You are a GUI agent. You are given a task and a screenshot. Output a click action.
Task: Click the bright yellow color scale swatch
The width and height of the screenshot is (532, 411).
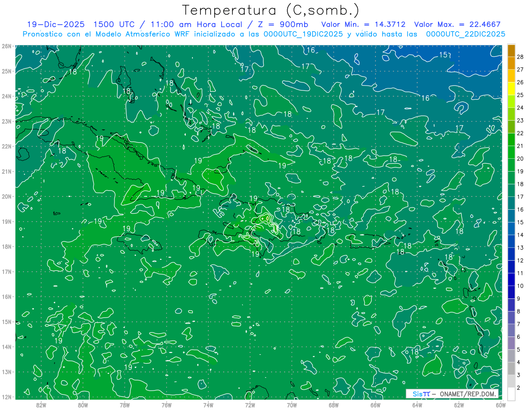pyautogui.click(x=511, y=89)
